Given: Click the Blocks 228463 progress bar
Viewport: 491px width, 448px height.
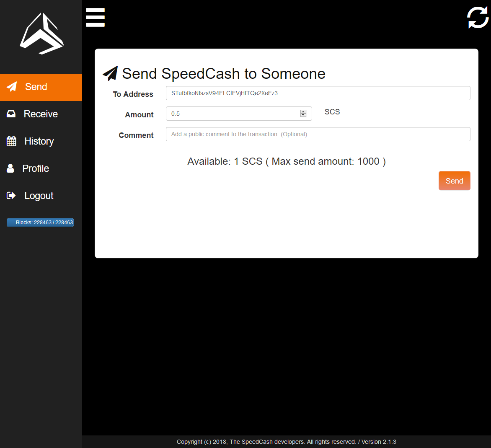Looking at the screenshot, I should click(40, 223).
